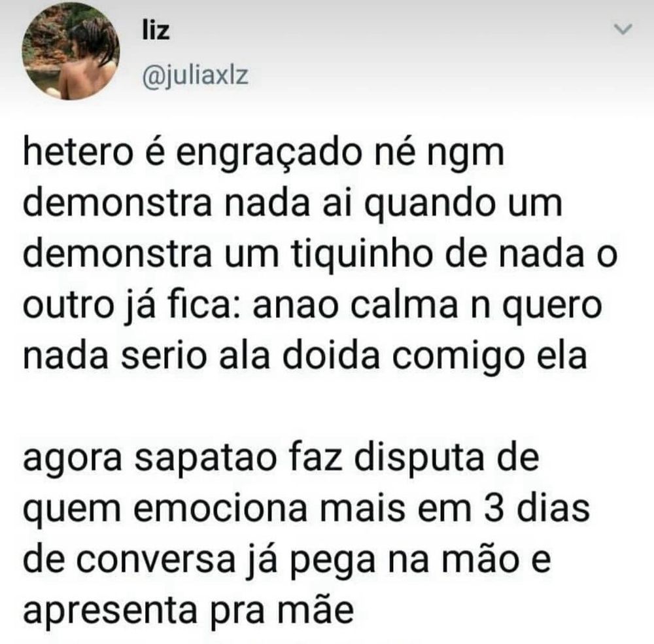The image size is (654, 644).
Task: Click liz's round profile picture
Action: point(71,51)
